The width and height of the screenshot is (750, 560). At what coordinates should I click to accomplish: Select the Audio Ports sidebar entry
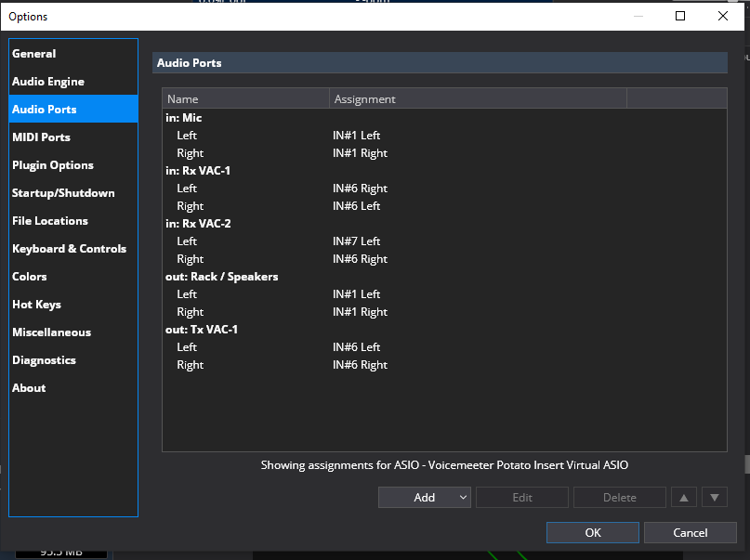point(73,110)
